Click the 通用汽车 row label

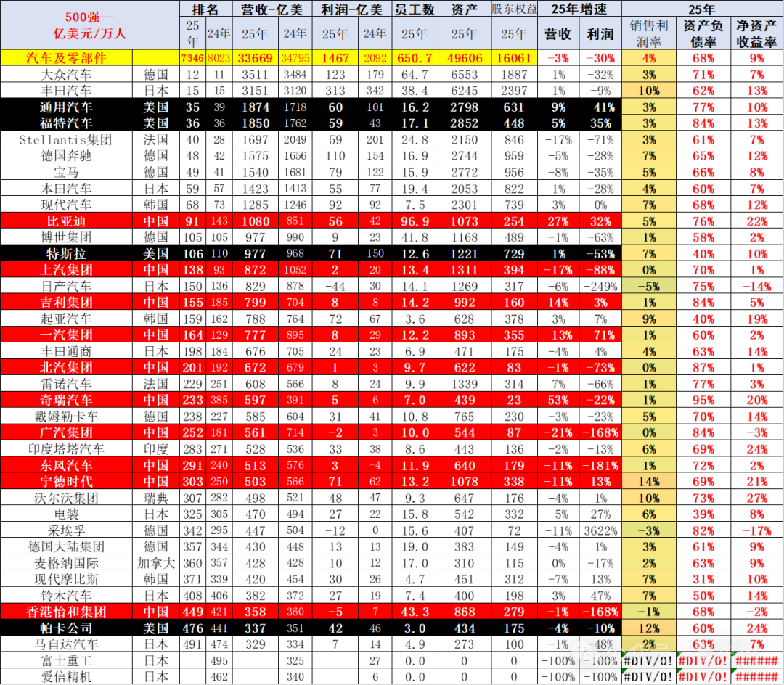(66, 107)
